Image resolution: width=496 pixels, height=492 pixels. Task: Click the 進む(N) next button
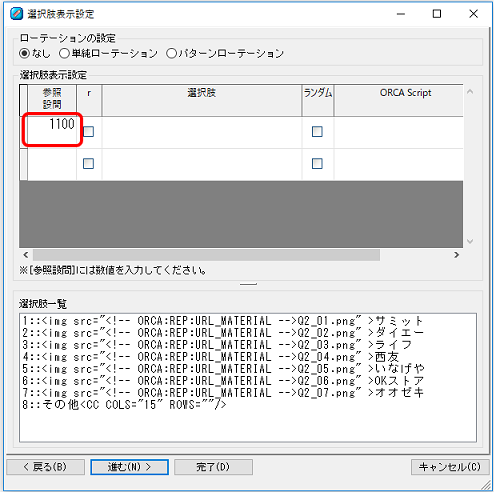pos(129,467)
